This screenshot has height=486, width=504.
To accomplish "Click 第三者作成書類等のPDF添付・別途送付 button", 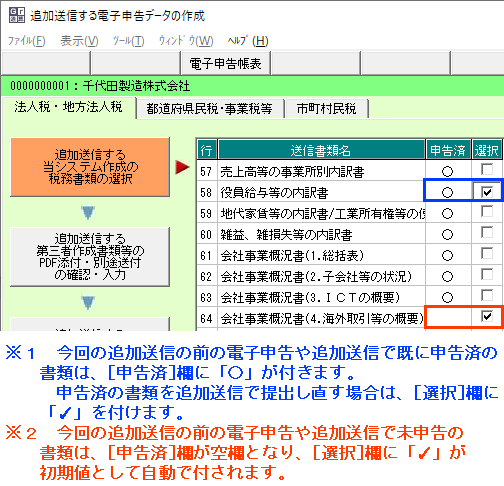I will tap(90, 257).
